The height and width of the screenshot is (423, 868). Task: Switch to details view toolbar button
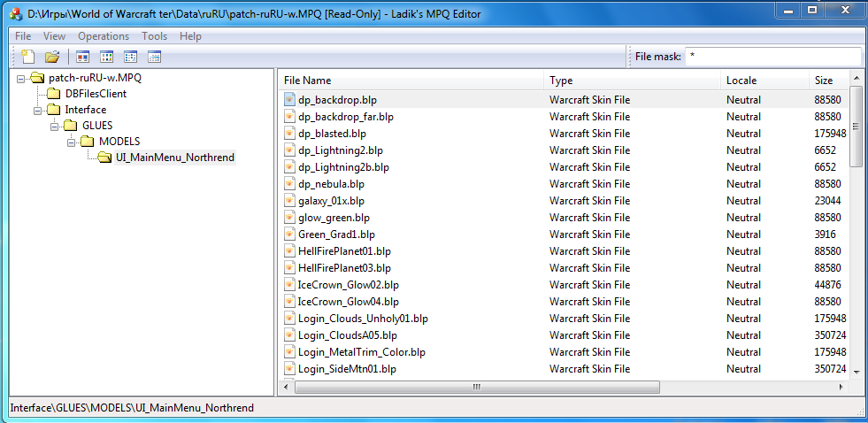coord(155,57)
